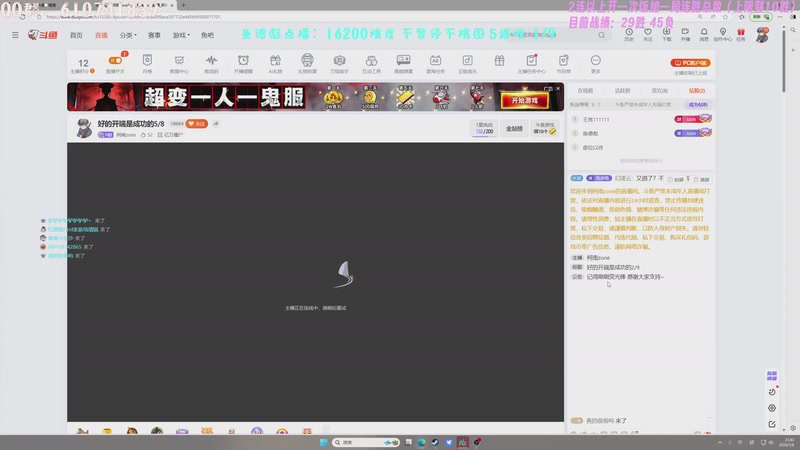
Task: Open 下载 download icon in header
Action: (666, 34)
